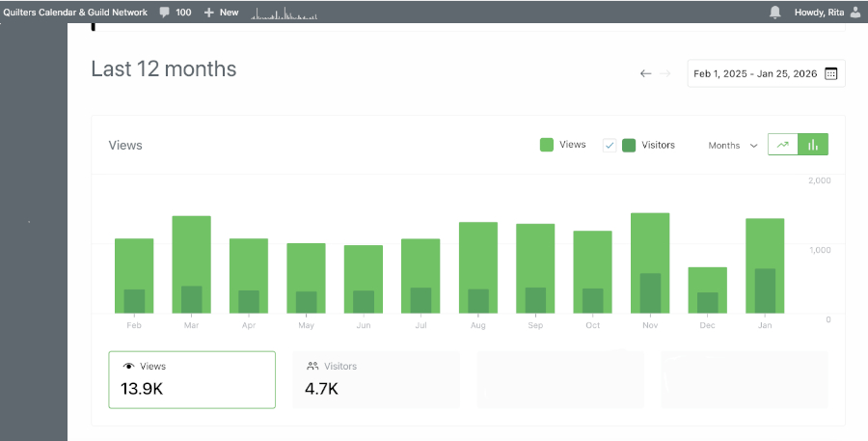Open the notifications bell
This screenshot has height=441, width=868.
coord(774,13)
